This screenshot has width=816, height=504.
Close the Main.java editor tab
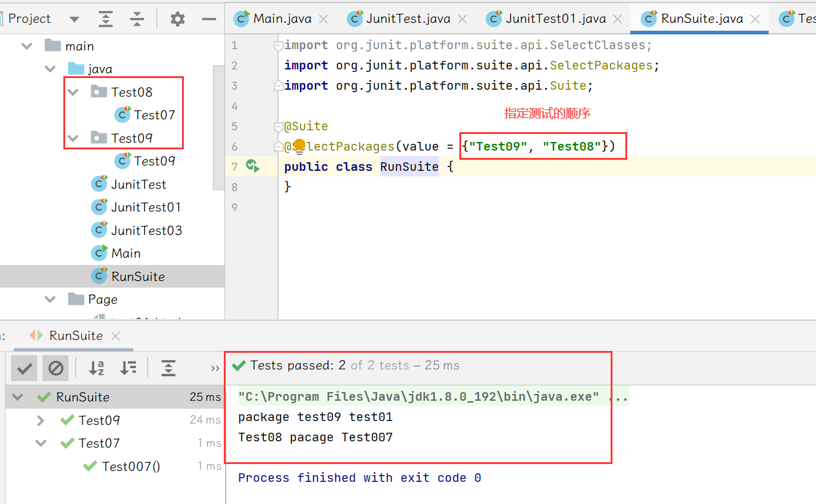pyautogui.click(x=324, y=19)
